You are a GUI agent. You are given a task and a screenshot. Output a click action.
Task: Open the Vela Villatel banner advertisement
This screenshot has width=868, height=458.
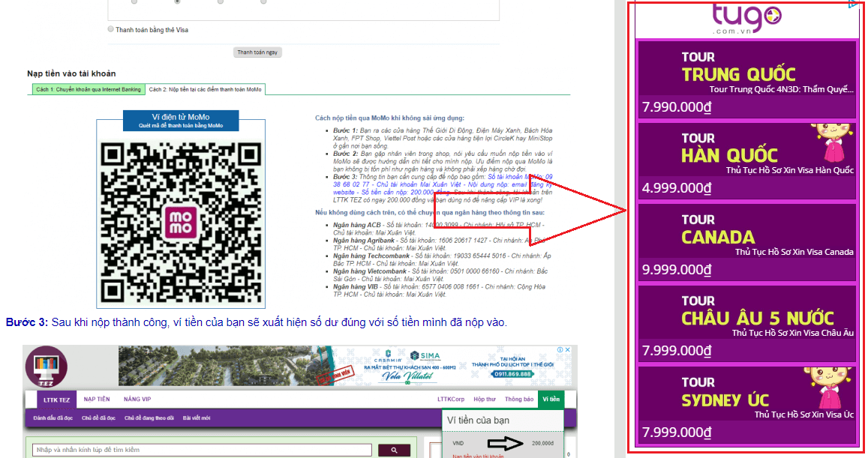coord(344,367)
